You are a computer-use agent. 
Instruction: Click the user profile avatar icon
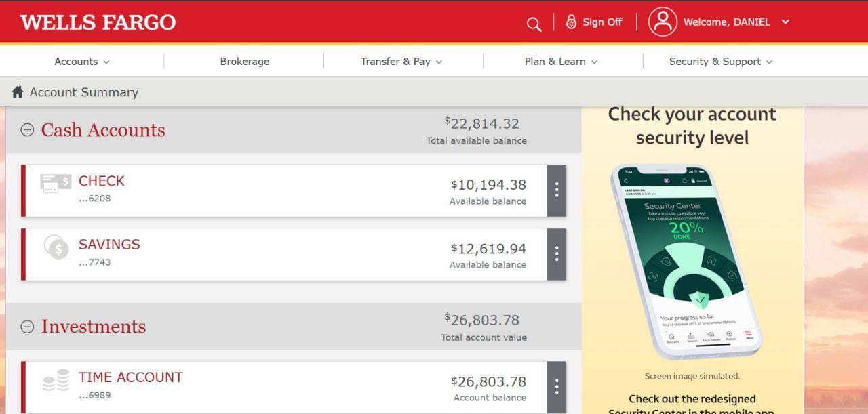(663, 22)
